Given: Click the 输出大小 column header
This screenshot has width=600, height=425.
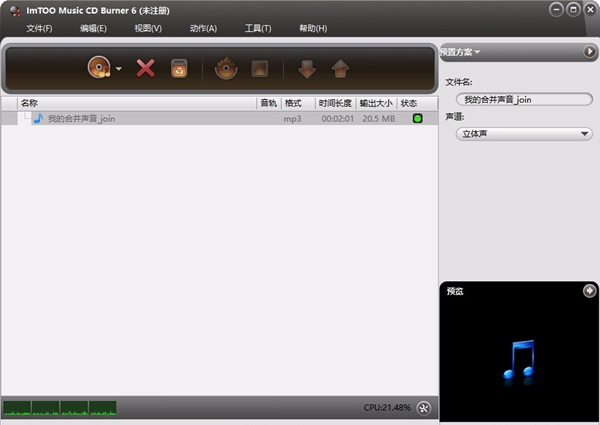Looking at the screenshot, I should 376,103.
